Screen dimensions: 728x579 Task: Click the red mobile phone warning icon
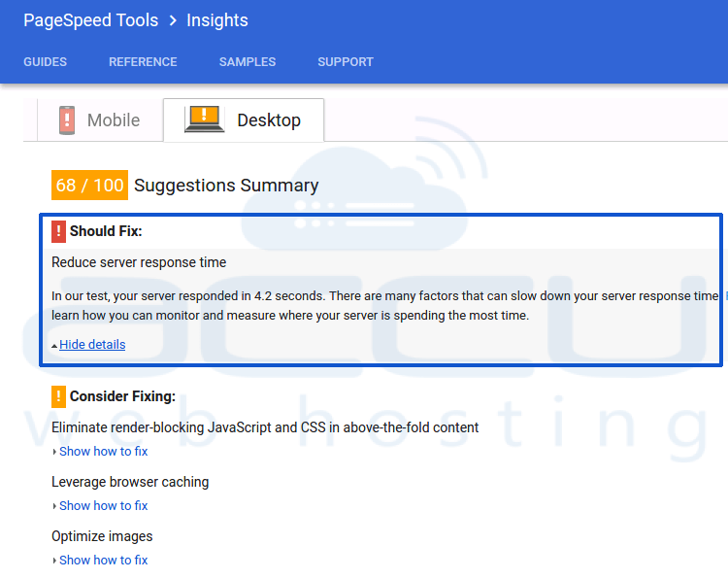[x=67, y=120]
